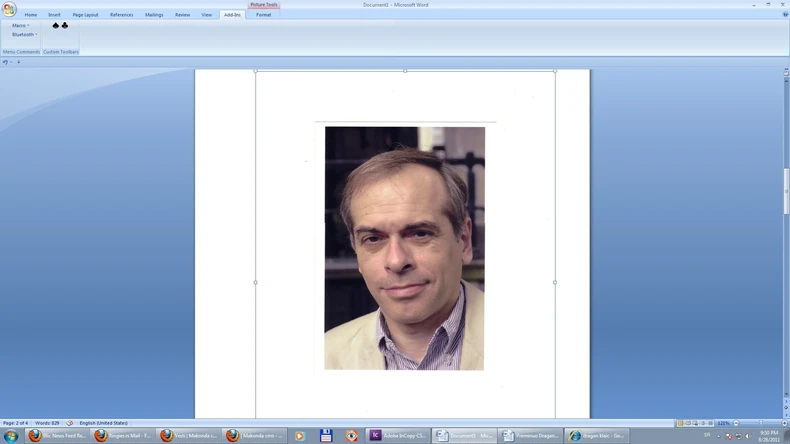Open the Insert ribbon tab

54,15
